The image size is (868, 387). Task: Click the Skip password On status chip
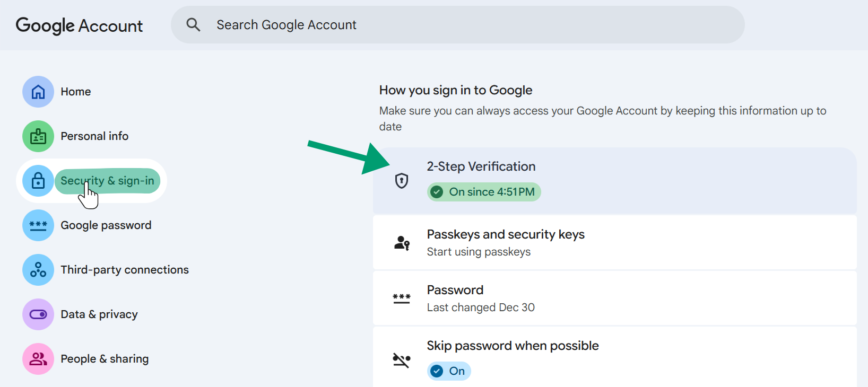pos(449,371)
